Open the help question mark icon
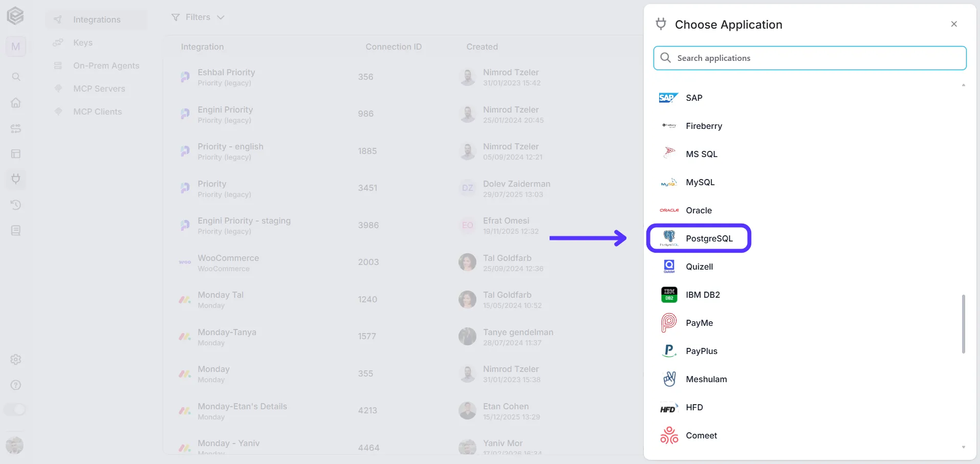Screen dimensions: 980x464 16,385
